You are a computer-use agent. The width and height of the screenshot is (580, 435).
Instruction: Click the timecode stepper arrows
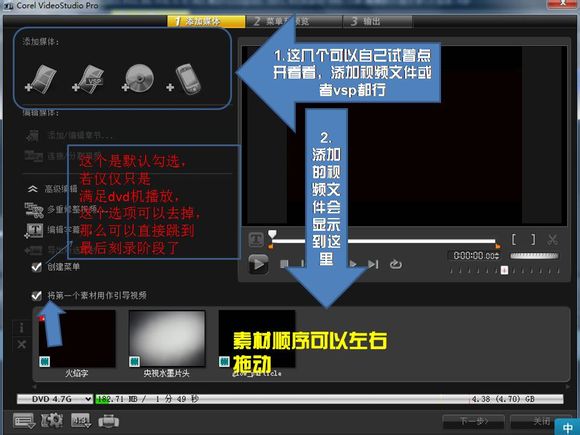tap(497, 256)
